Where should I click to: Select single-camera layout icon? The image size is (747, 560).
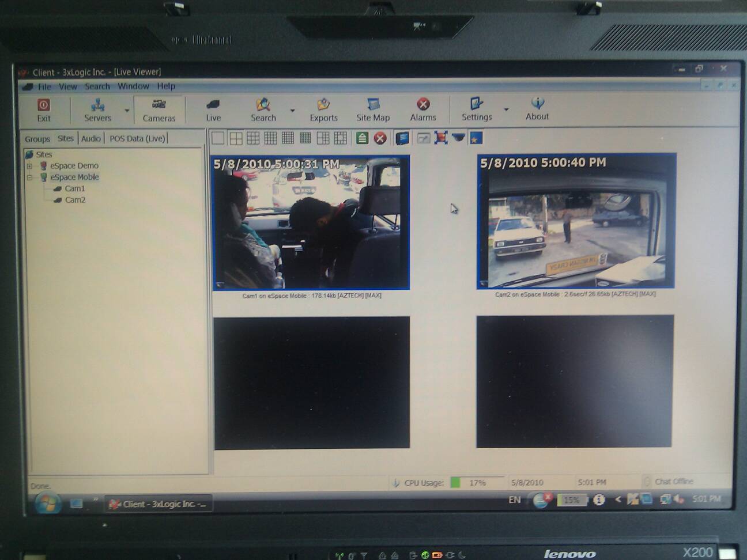point(218,138)
